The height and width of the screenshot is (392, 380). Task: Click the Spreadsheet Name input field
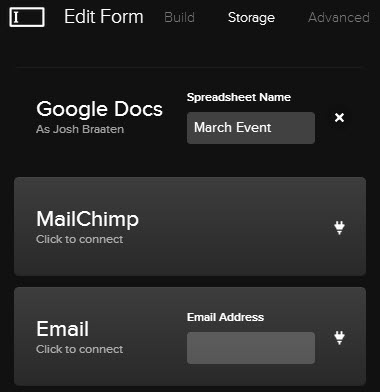click(x=251, y=128)
